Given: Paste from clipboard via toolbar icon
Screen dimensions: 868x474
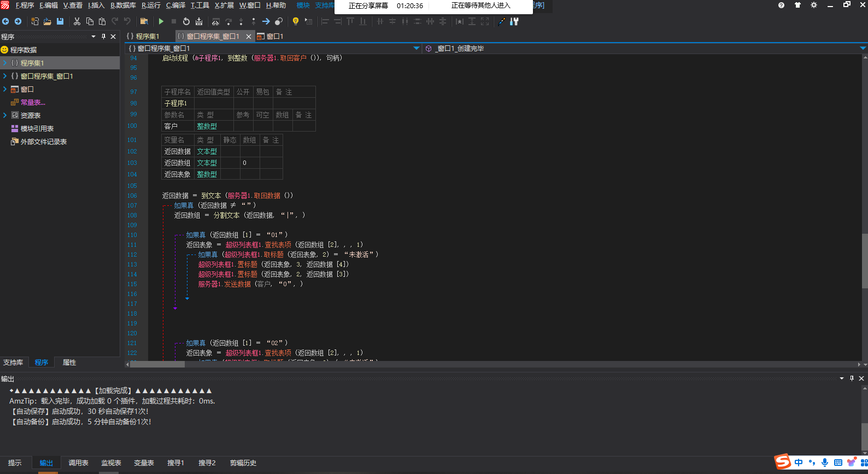Looking at the screenshot, I should click(102, 21).
